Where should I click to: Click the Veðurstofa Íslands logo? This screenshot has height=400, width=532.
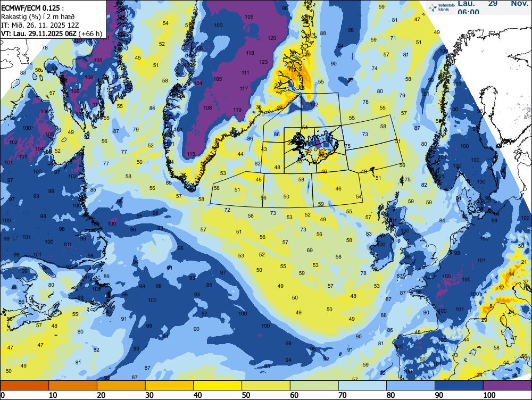pos(442,7)
